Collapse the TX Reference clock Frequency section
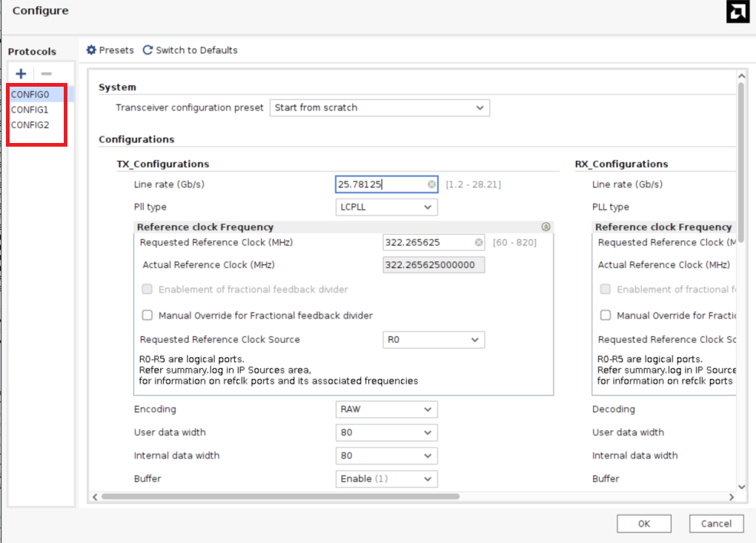 coord(546,227)
